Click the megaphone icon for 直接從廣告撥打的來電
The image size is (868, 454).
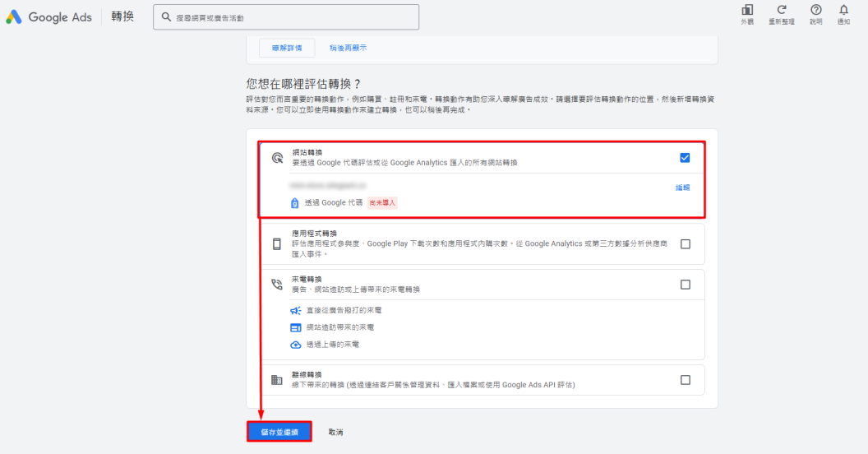tap(296, 310)
